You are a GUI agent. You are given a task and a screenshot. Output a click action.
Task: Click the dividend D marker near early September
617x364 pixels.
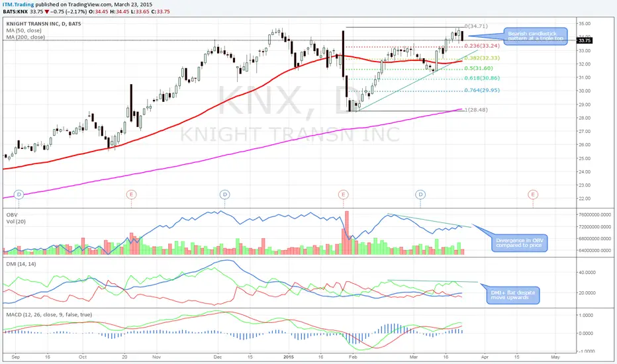[x=19, y=195]
